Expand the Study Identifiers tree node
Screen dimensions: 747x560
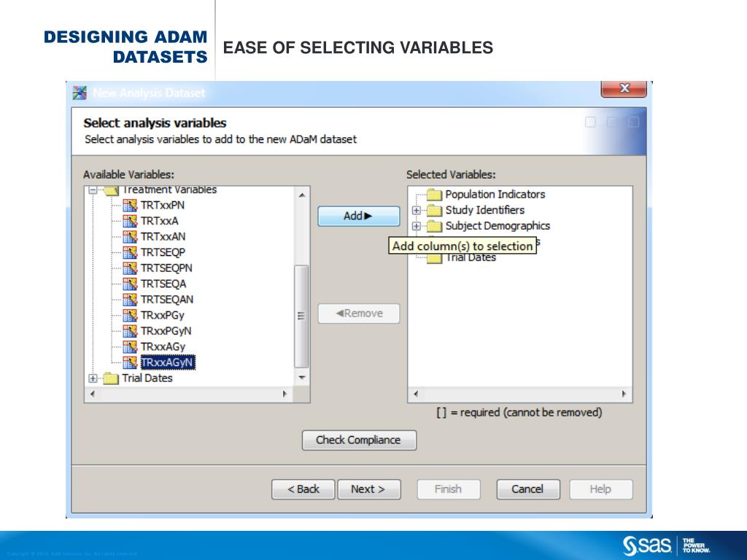pos(418,210)
